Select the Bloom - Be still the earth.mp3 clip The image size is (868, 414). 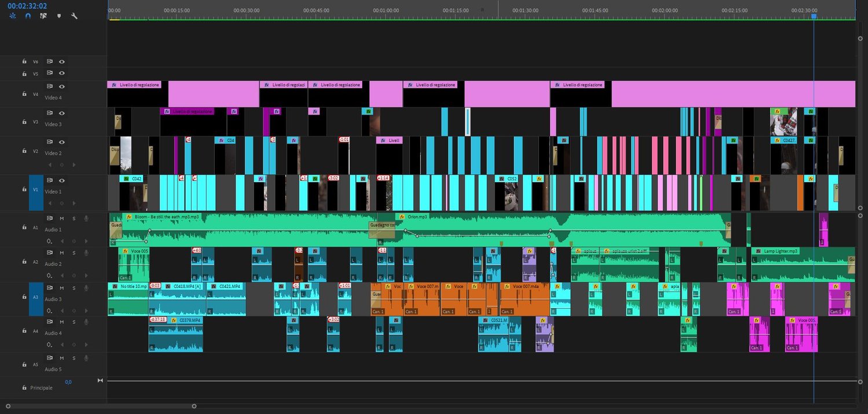click(243, 231)
